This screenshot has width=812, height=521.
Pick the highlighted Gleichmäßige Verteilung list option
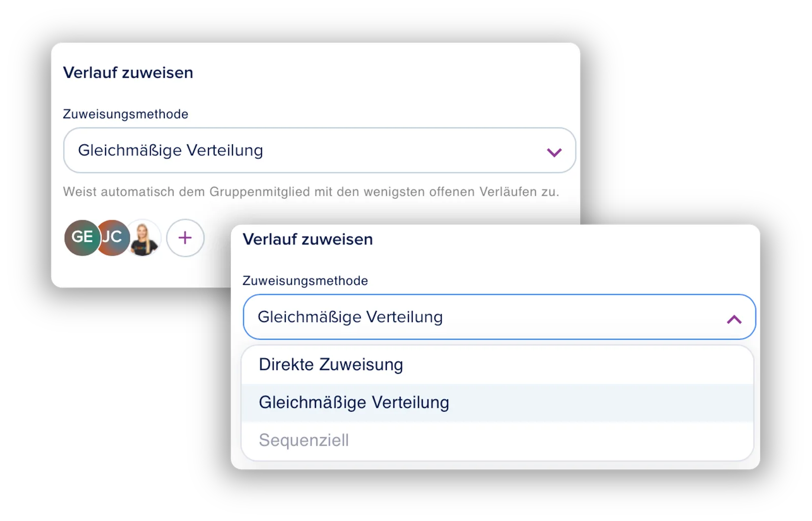[x=497, y=403]
